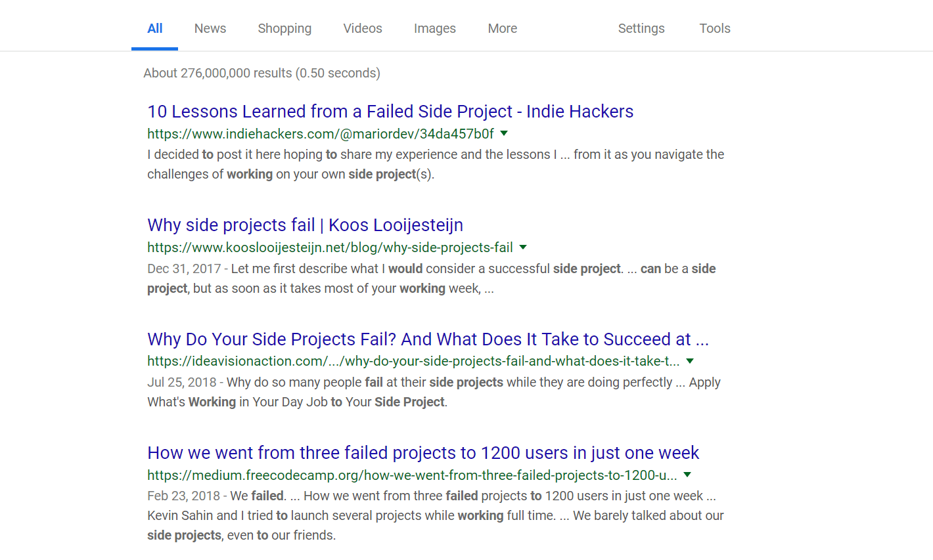The image size is (933, 560).
Task: Open the 'three failed projects to 1200 users' result
Action: click(x=423, y=453)
